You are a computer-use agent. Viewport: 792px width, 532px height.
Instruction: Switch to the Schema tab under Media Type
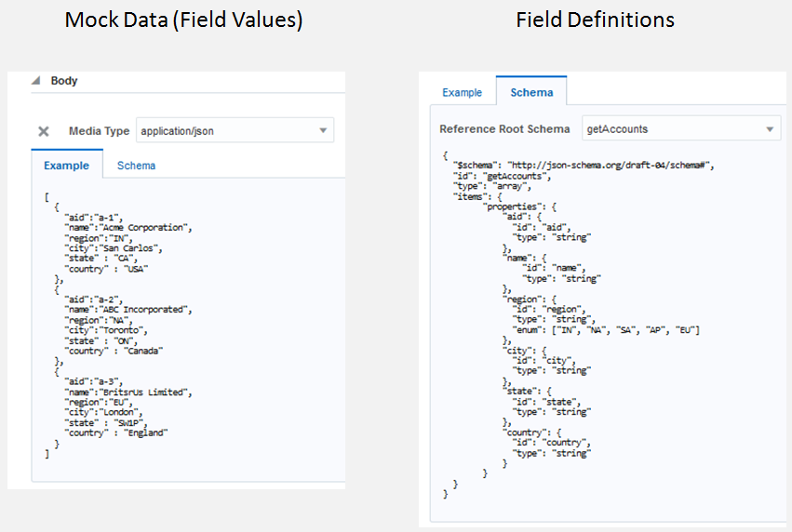[136, 166]
